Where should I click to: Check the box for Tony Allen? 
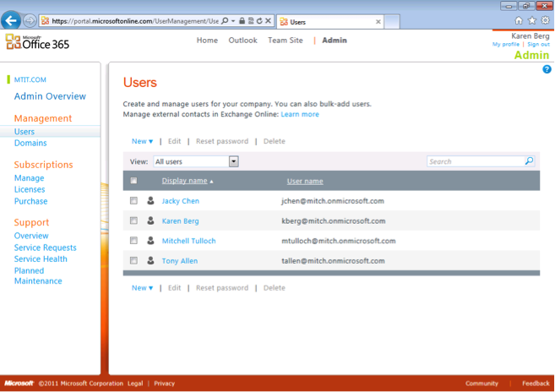pos(133,260)
